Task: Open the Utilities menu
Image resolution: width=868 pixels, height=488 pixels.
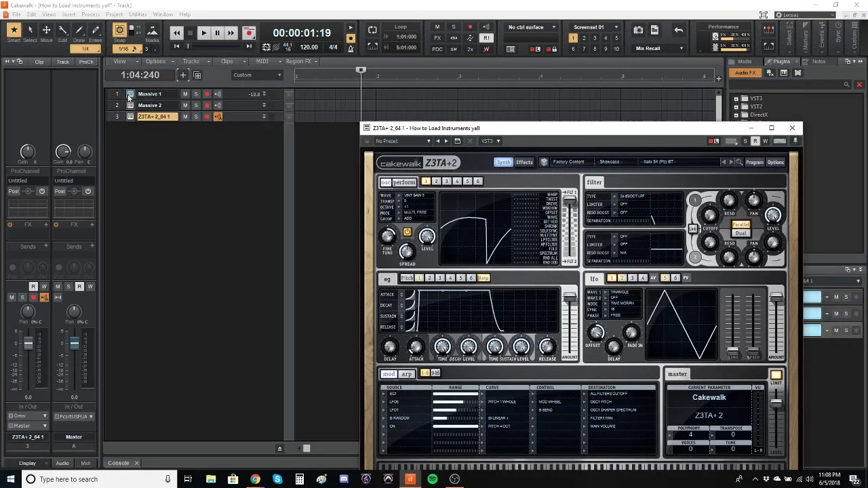Action: [x=138, y=14]
